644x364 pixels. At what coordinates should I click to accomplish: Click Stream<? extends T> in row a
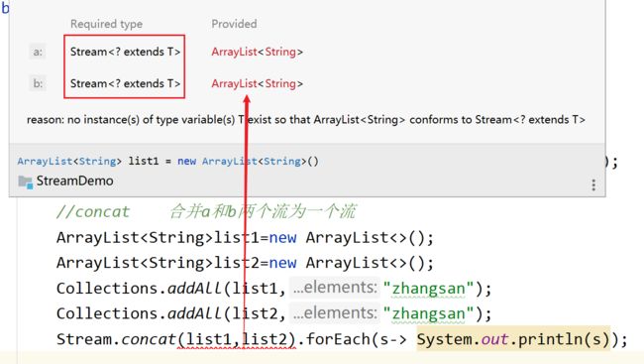(x=125, y=52)
